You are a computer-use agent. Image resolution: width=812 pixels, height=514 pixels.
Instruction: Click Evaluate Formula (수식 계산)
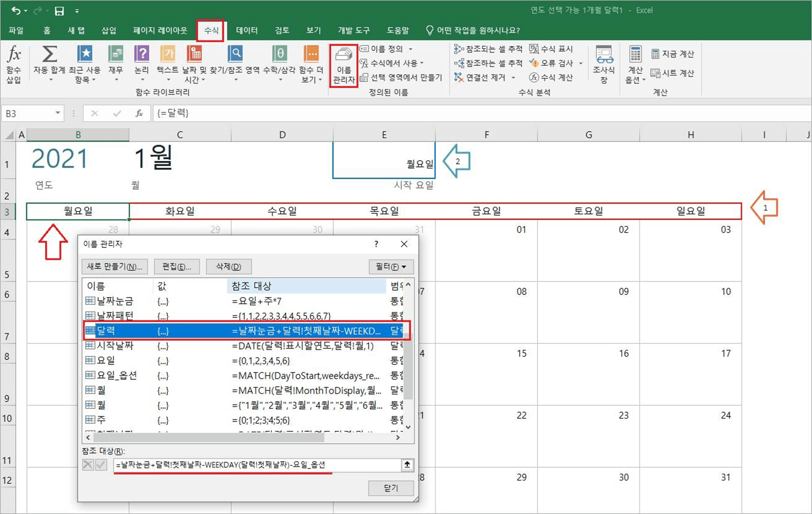[x=552, y=77]
